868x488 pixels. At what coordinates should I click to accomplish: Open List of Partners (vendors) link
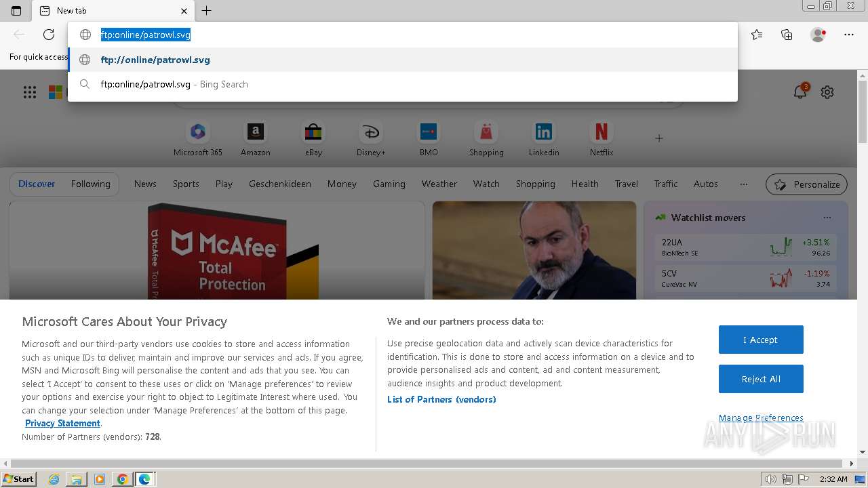(441, 399)
